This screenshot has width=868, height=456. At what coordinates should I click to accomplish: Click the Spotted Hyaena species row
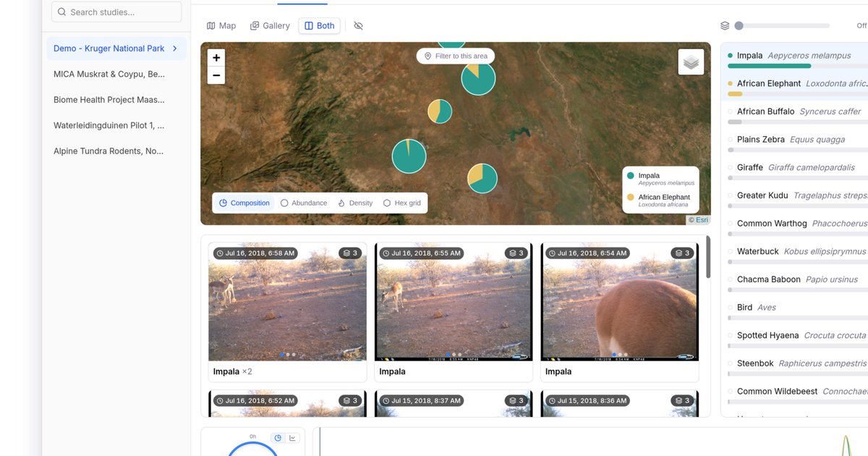pyautogui.click(x=796, y=339)
